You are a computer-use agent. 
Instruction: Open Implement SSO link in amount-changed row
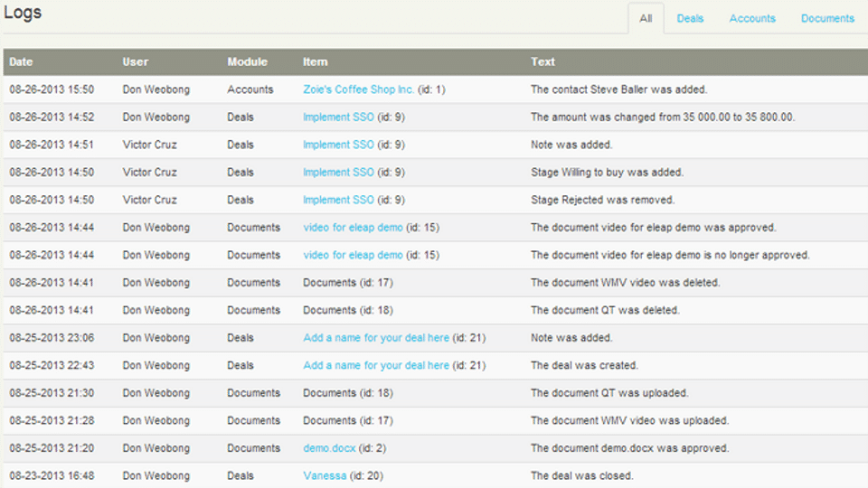tap(338, 117)
